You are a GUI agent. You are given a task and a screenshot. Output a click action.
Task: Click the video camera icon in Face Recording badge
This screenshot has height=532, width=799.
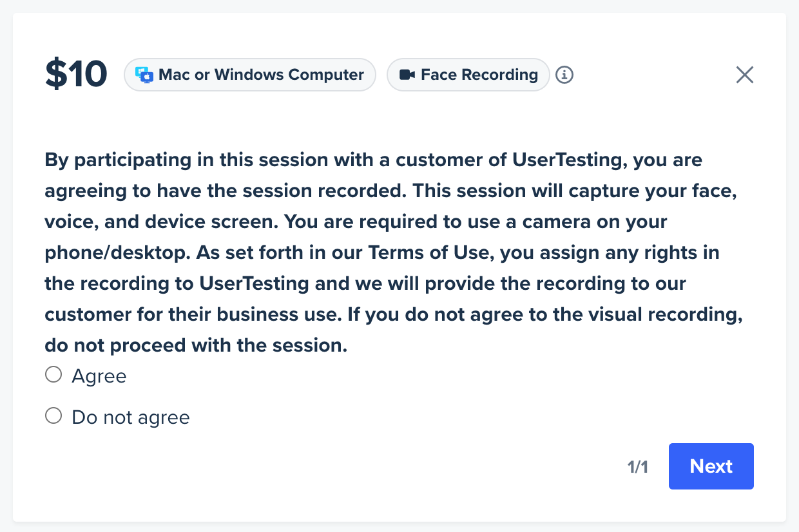(407, 75)
